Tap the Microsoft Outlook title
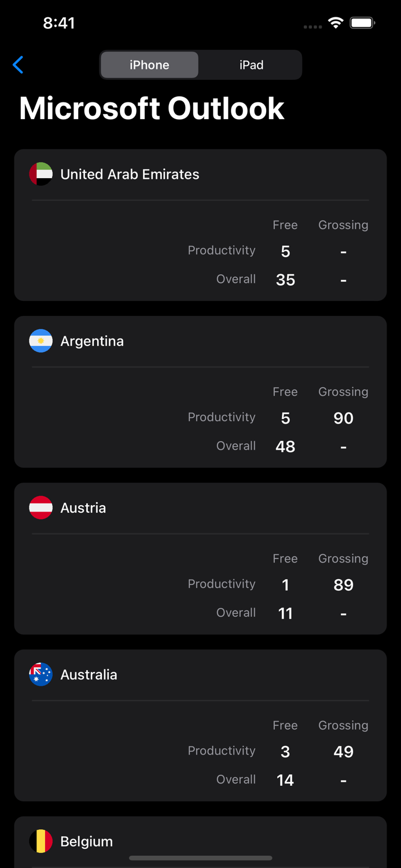This screenshot has width=401, height=868. [x=152, y=108]
